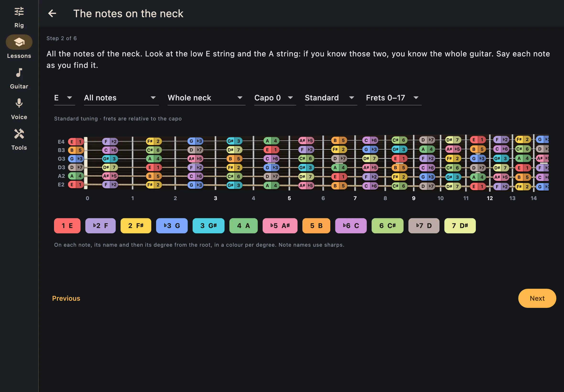Image resolution: width=564 pixels, height=392 pixels.
Task: Open the root note E dropdown
Action: [65, 98]
